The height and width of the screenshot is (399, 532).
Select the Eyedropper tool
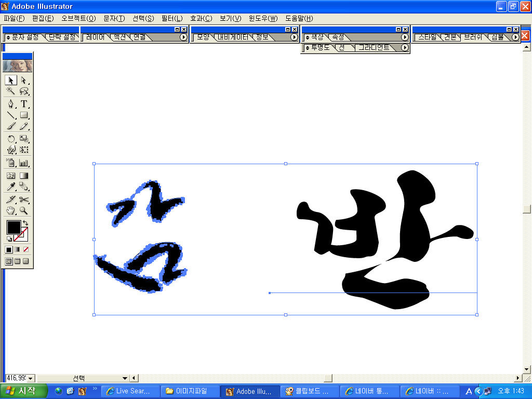[x=11, y=187]
